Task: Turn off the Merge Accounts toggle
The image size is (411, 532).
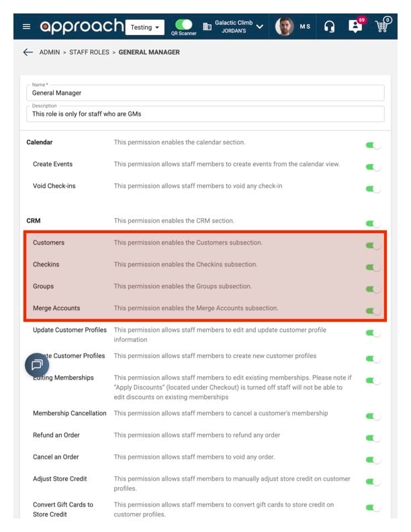Action: 373,311
